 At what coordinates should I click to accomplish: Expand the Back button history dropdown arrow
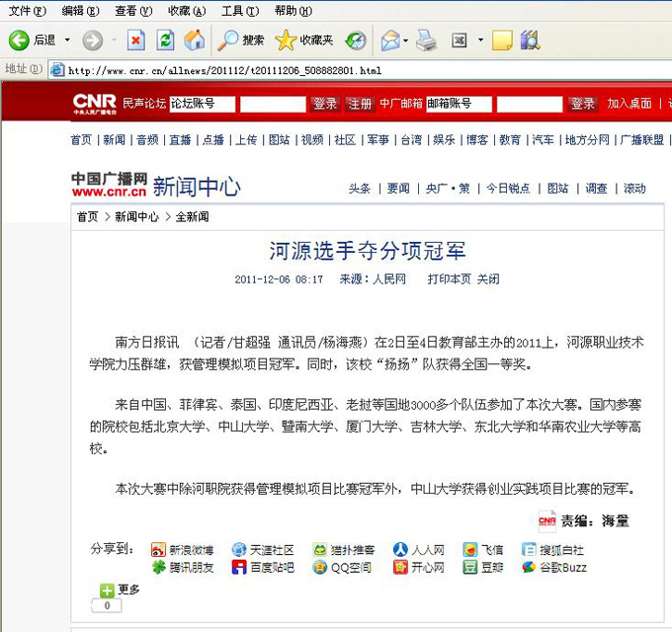(67, 40)
